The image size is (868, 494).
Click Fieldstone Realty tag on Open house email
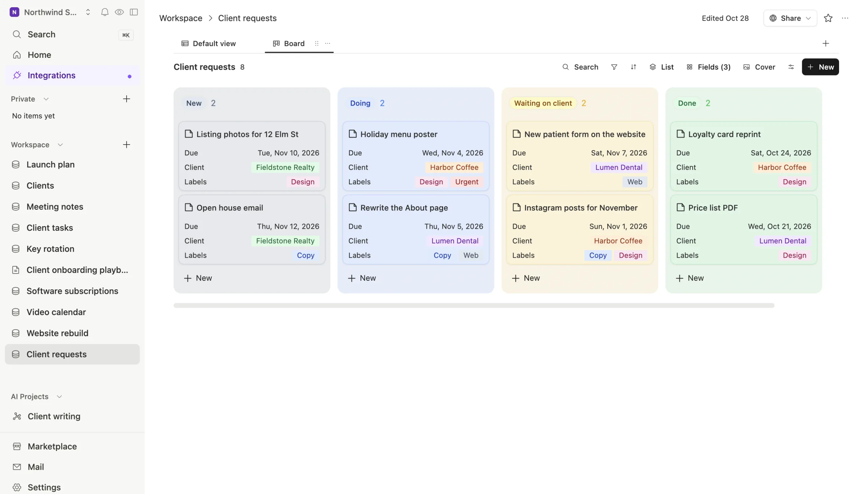285,241
